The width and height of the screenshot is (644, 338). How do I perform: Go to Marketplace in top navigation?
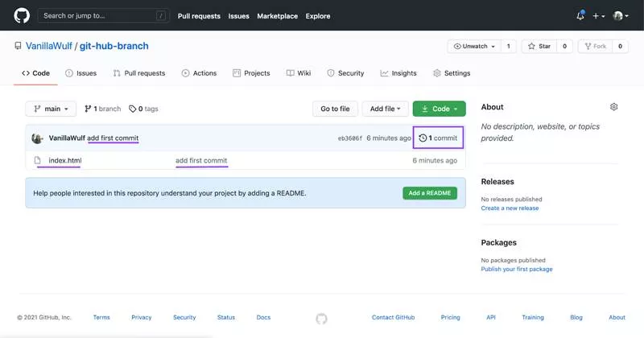[277, 16]
